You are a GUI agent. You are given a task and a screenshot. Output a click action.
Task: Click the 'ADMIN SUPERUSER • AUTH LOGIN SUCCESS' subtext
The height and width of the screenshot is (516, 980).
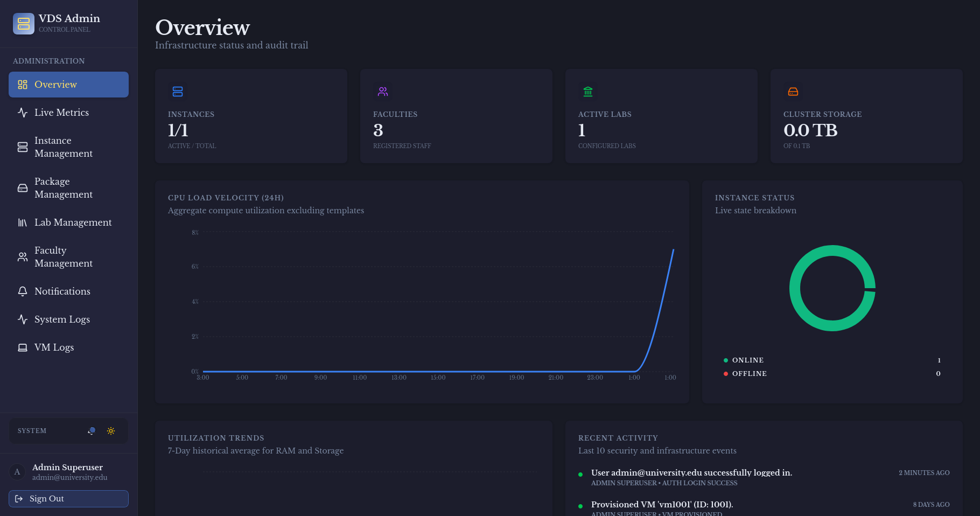(x=664, y=483)
